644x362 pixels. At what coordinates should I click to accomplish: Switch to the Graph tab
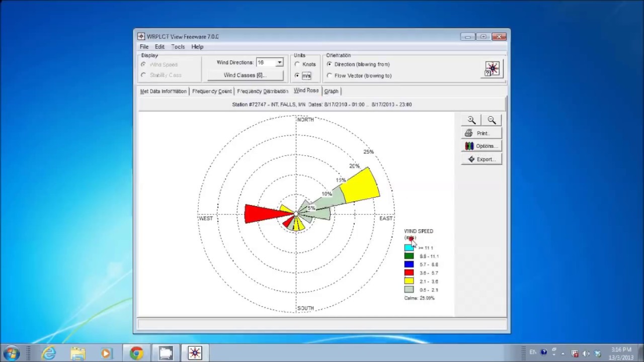[x=331, y=92]
